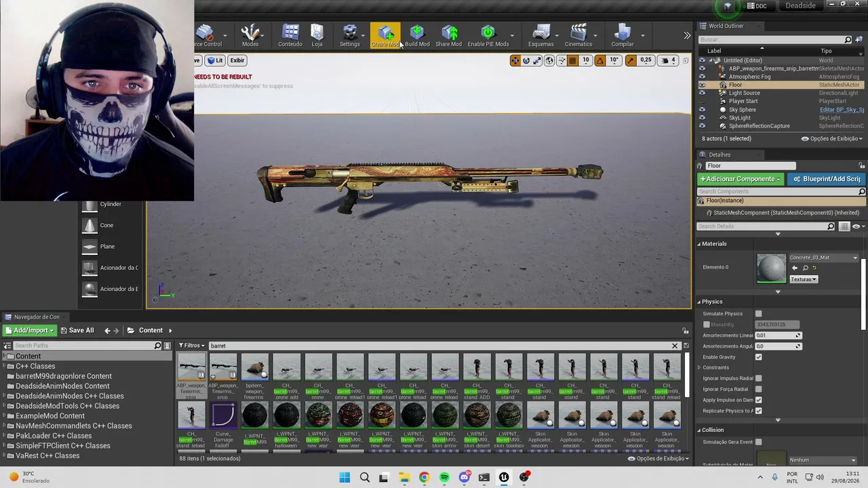The height and width of the screenshot is (488, 868).
Task: Open Windows Start menu
Action: tap(344, 477)
